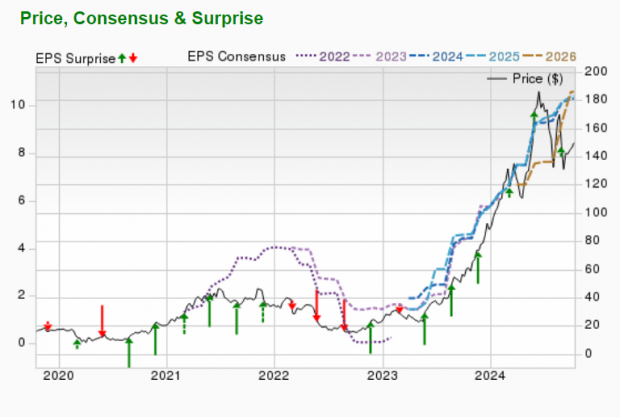This screenshot has height=417, width=620.
Task: Click the 180 value on right axis
Action: 596,99
